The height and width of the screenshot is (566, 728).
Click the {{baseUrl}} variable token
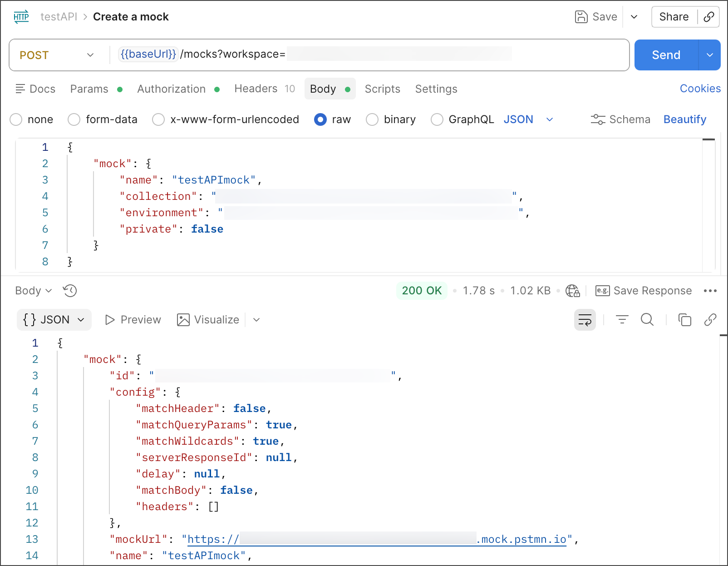[x=148, y=54]
